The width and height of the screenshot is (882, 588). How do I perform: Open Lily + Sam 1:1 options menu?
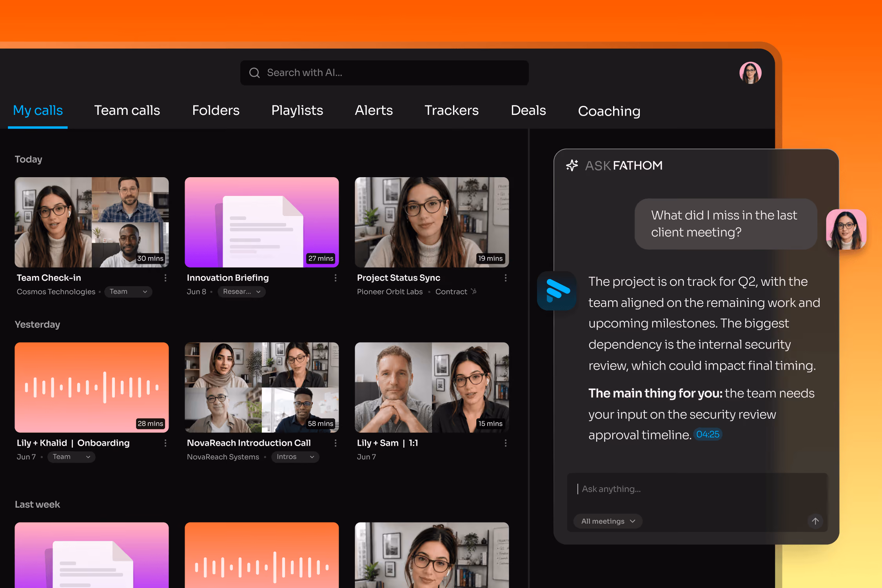(506, 443)
